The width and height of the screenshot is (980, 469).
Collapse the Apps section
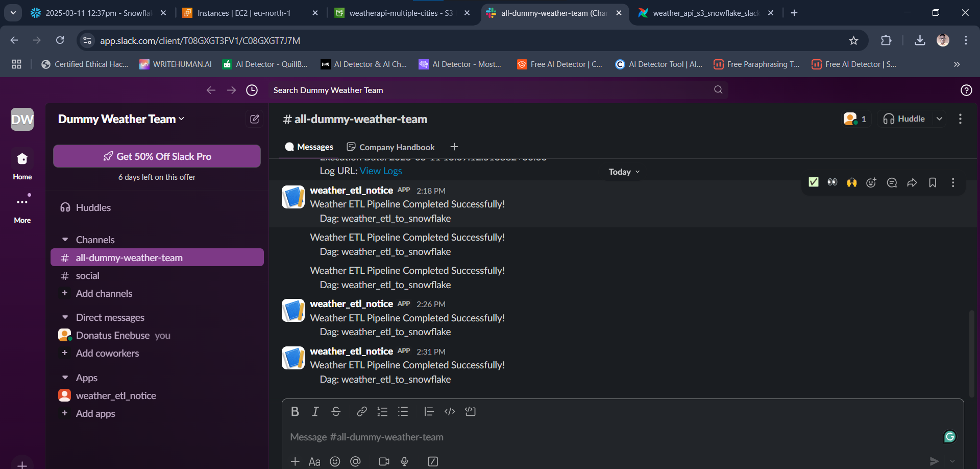click(x=65, y=378)
